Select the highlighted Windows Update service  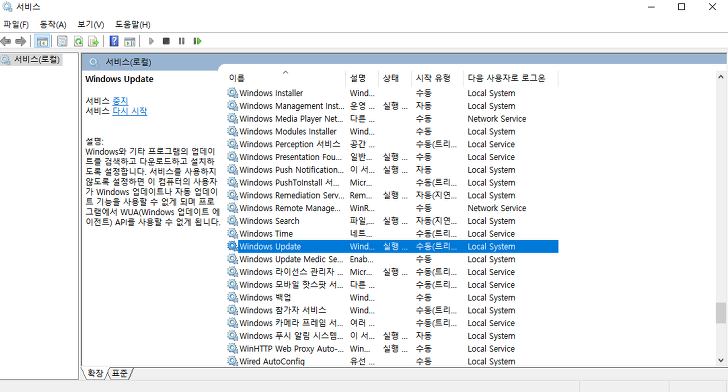(393, 246)
